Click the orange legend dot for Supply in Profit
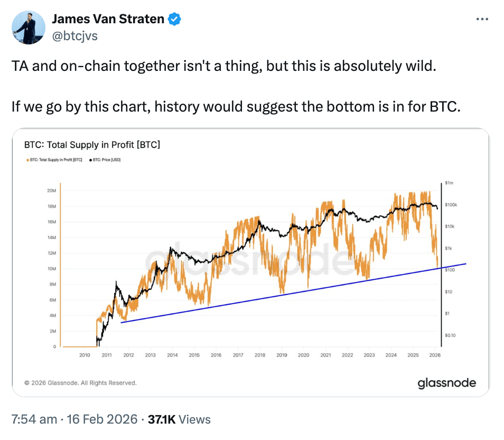 coord(26,159)
